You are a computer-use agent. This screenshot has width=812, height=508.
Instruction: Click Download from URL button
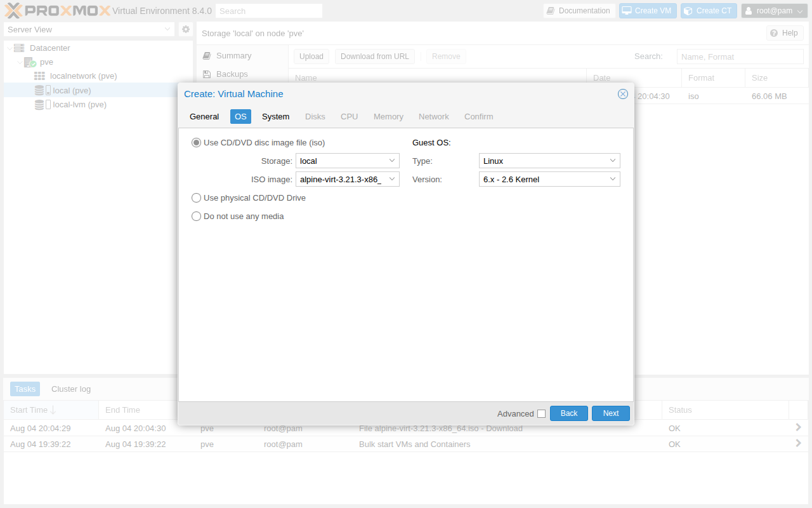(x=375, y=57)
